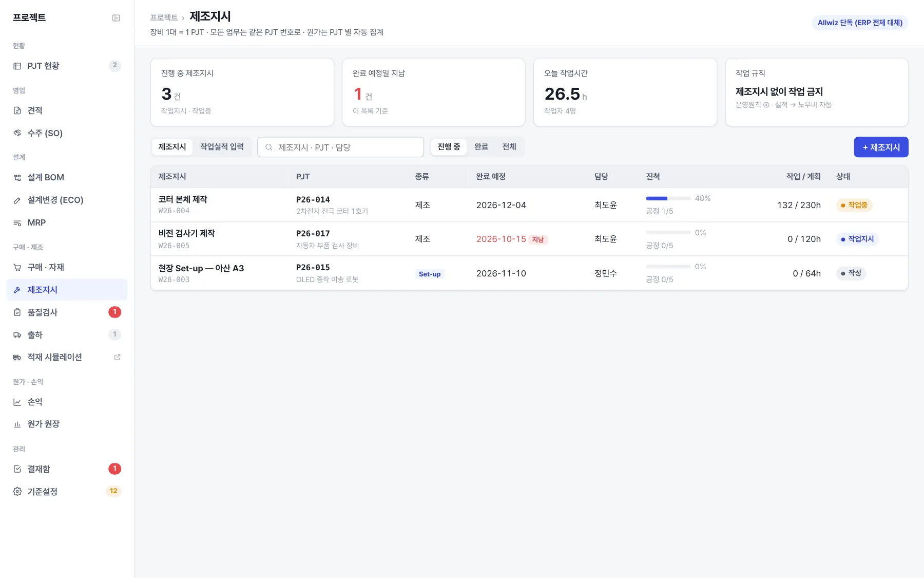
Task: Click the 지남 overdue tag
Action: (538, 239)
